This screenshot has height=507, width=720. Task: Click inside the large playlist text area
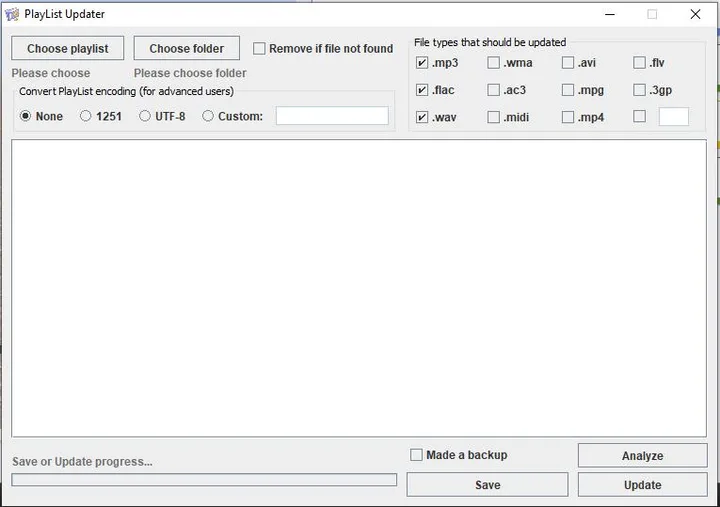coord(359,288)
